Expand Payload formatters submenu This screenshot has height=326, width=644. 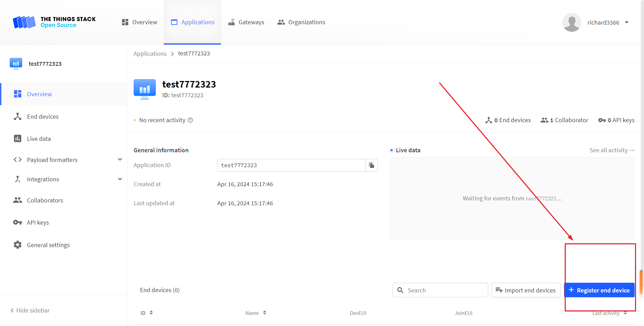(120, 160)
